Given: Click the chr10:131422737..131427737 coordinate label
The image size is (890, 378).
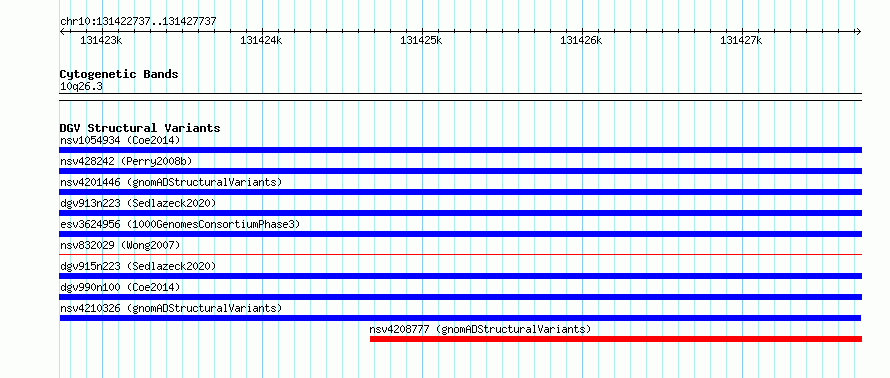Looking at the screenshot, I should pos(138,22).
